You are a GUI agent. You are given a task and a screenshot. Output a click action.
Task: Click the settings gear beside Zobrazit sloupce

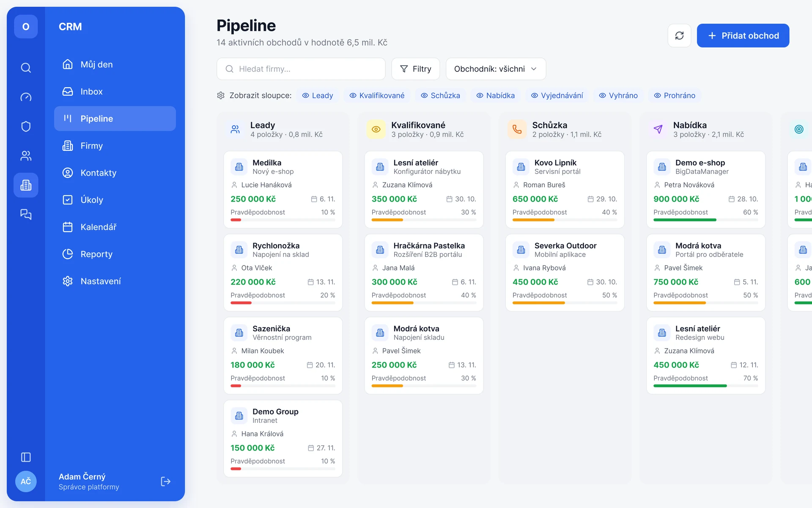[x=221, y=96]
